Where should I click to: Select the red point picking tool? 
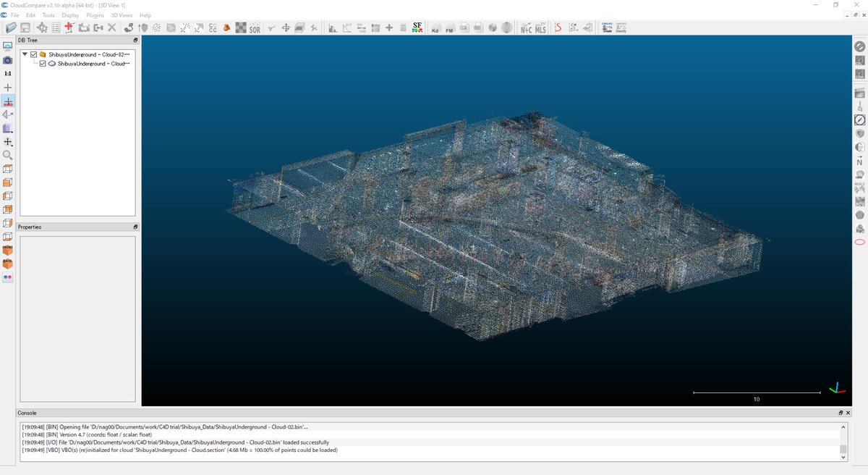coord(69,28)
